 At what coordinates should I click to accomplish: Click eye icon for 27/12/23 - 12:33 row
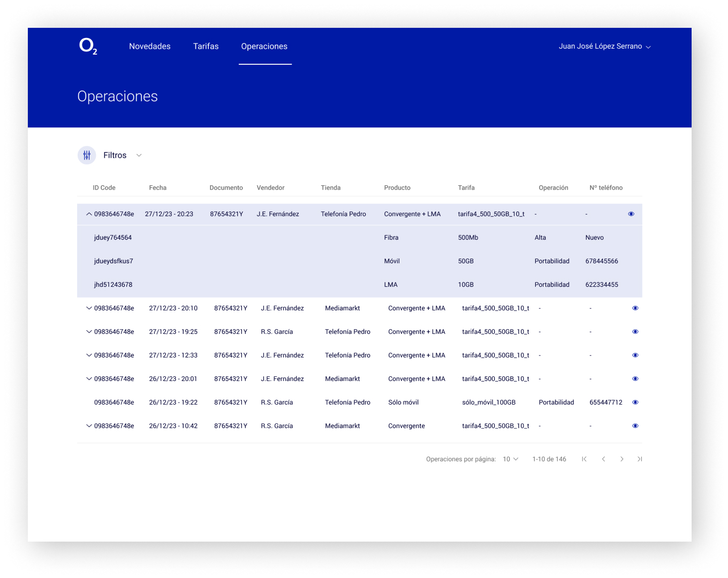635,355
